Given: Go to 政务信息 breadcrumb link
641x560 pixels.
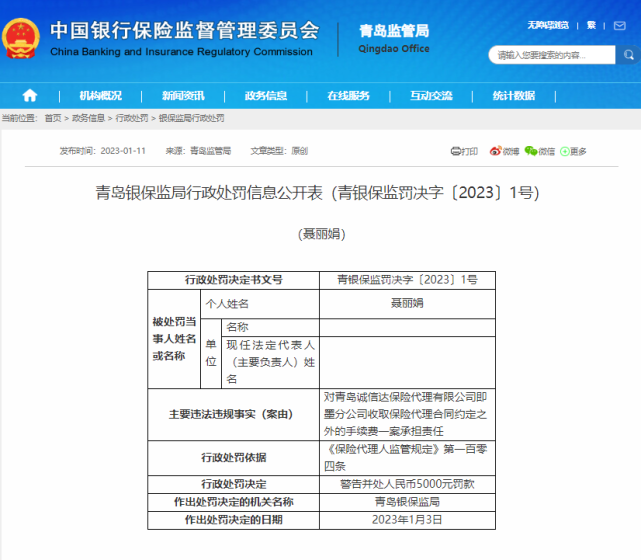Looking at the screenshot, I should click(x=88, y=118).
